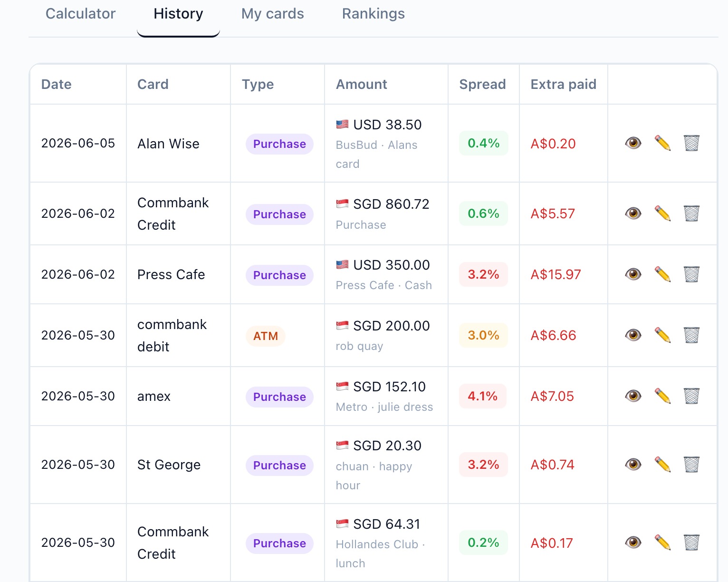Click the Spread column header
The image size is (728, 582).
[482, 84]
